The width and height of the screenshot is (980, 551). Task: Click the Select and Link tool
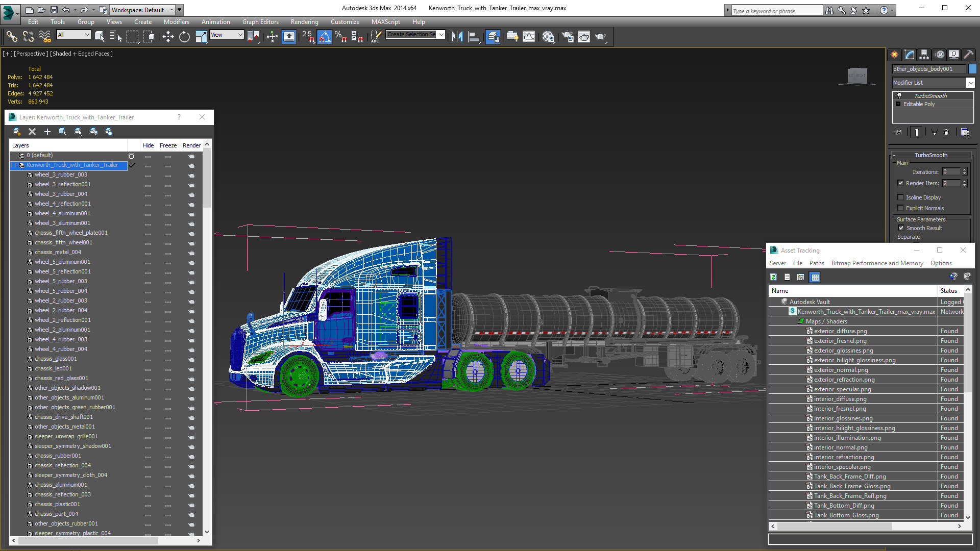[x=11, y=36]
